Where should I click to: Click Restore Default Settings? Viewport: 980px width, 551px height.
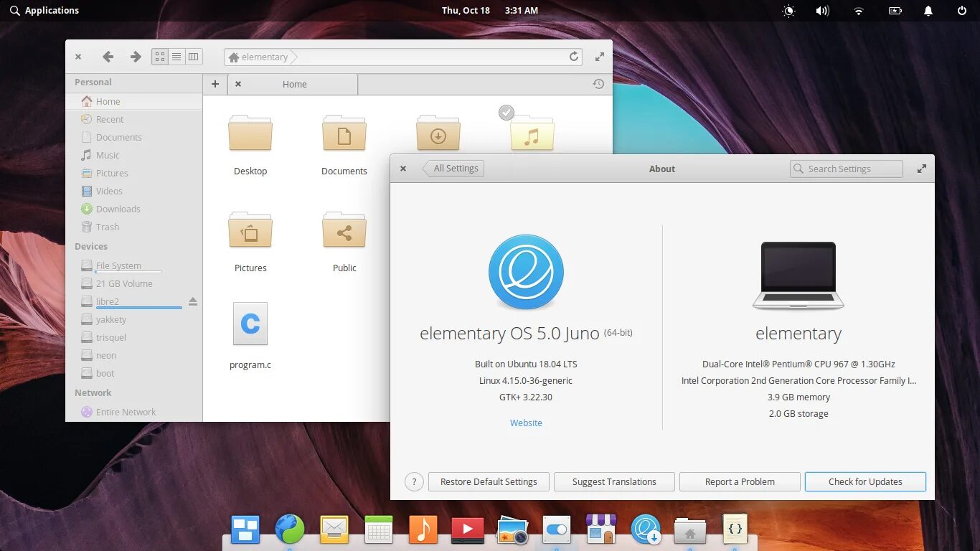click(489, 481)
